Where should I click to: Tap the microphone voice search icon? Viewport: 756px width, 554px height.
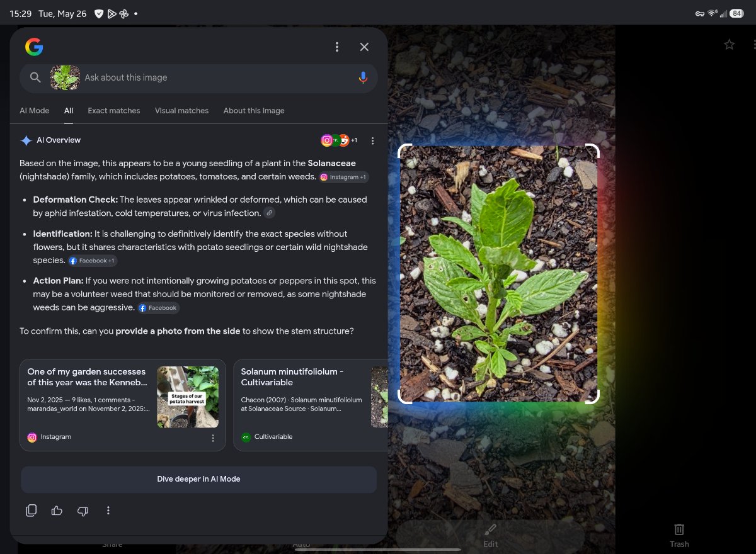363,77
